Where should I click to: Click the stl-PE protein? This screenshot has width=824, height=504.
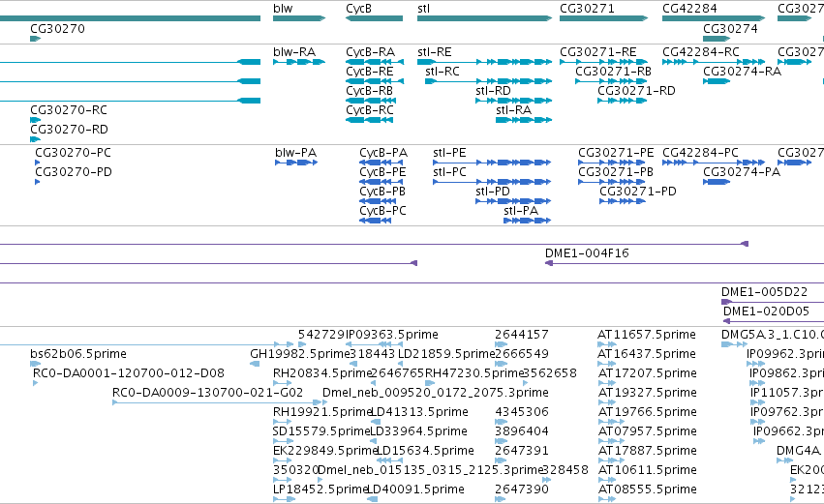coord(492,163)
